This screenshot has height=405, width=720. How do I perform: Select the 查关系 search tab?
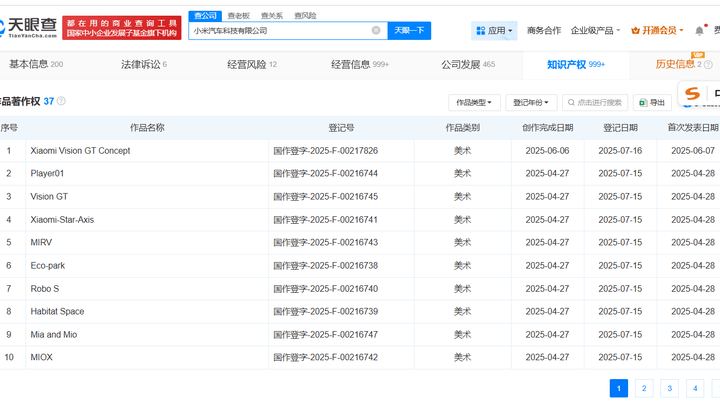click(272, 16)
